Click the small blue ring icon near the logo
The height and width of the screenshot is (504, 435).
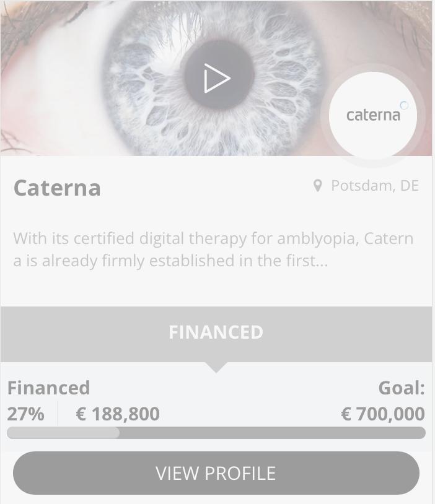[x=404, y=106]
